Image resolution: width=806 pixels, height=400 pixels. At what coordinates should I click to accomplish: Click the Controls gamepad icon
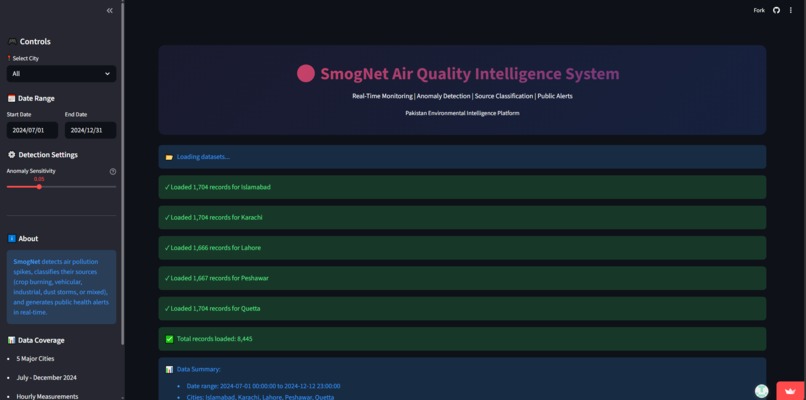click(11, 42)
